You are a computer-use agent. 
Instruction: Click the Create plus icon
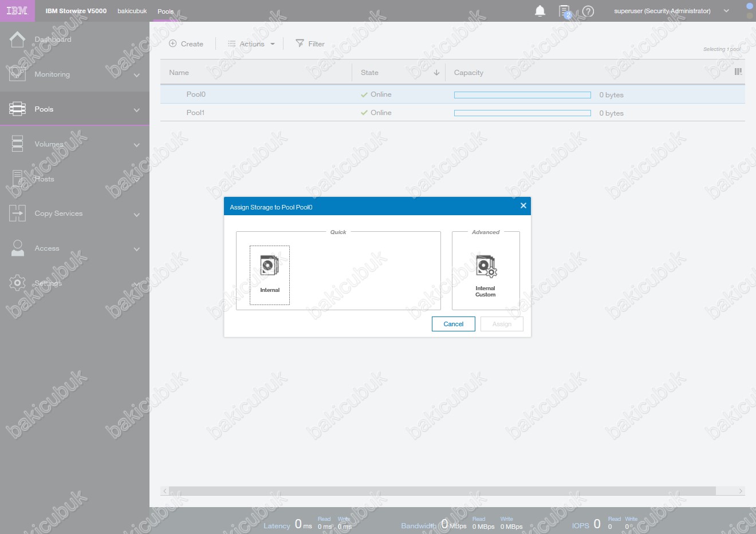(x=172, y=43)
